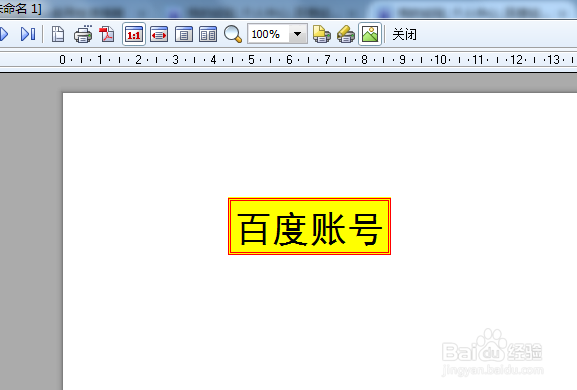Open the printer settings page icon
This screenshot has width=577, height=390.
pos(322,34)
